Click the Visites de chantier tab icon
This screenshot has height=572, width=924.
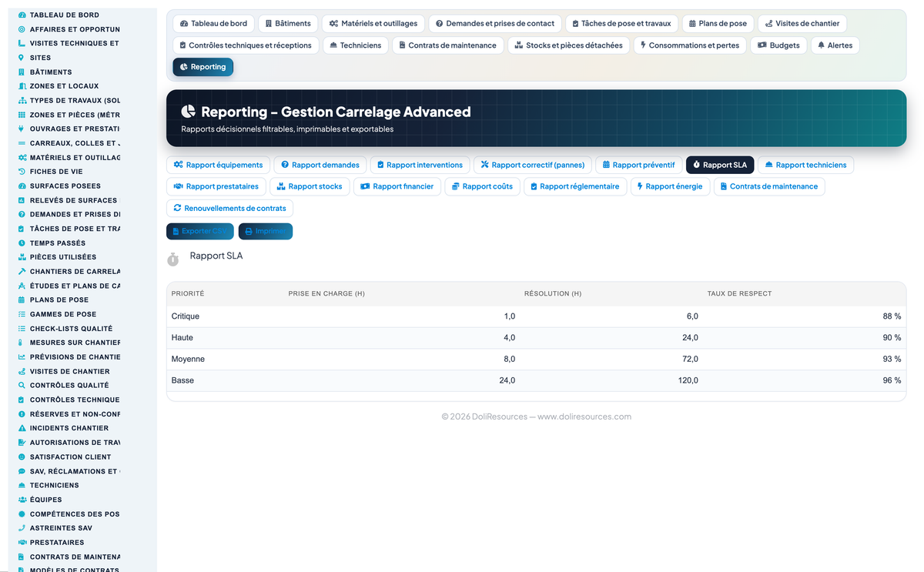click(768, 24)
